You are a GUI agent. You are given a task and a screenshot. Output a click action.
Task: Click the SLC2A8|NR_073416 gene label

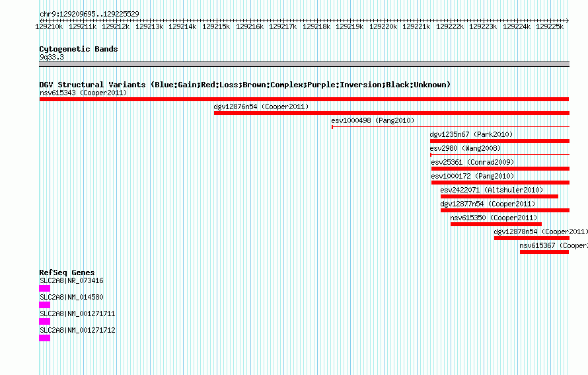tap(71, 280)
